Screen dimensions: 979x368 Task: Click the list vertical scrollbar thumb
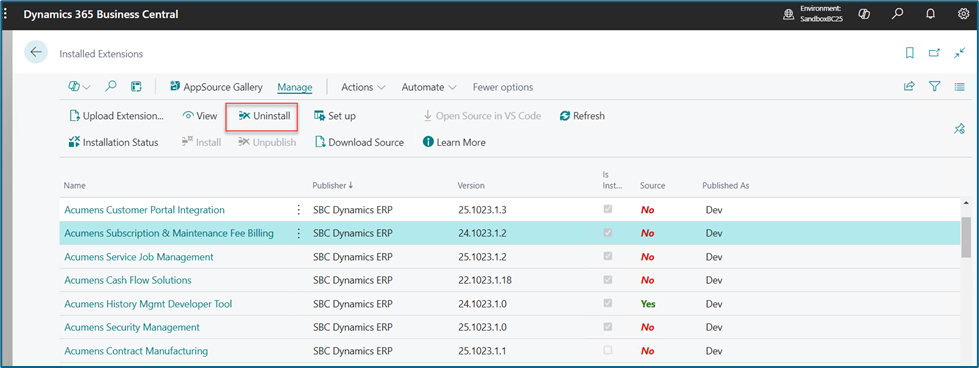[965, 237]
